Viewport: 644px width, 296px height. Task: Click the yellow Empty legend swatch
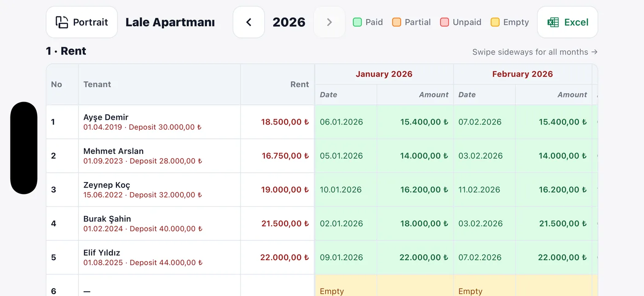495,22
